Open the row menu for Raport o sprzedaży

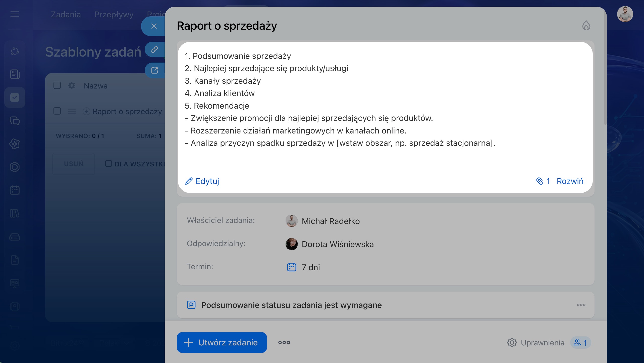click(x=72, y=111)
